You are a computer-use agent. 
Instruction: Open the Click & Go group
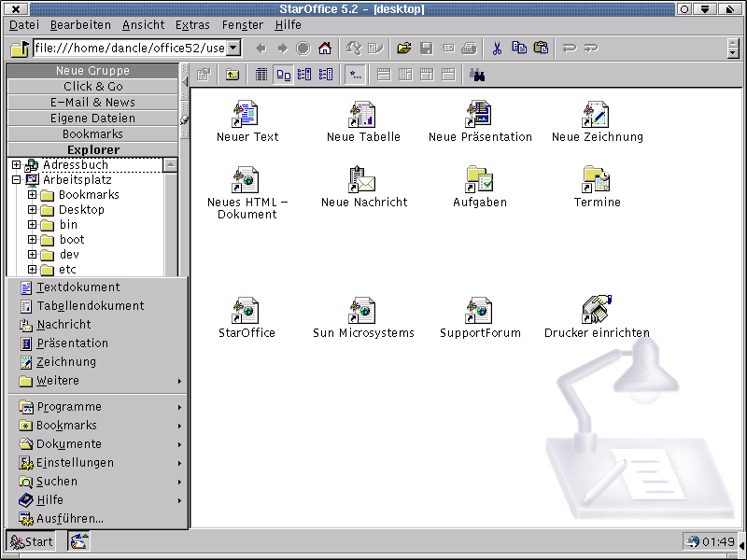(92, 86)
